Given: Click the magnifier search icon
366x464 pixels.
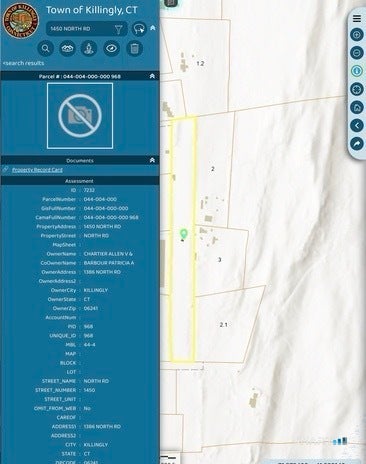Looking at the screenshot, I should click(x=46, y=49).
